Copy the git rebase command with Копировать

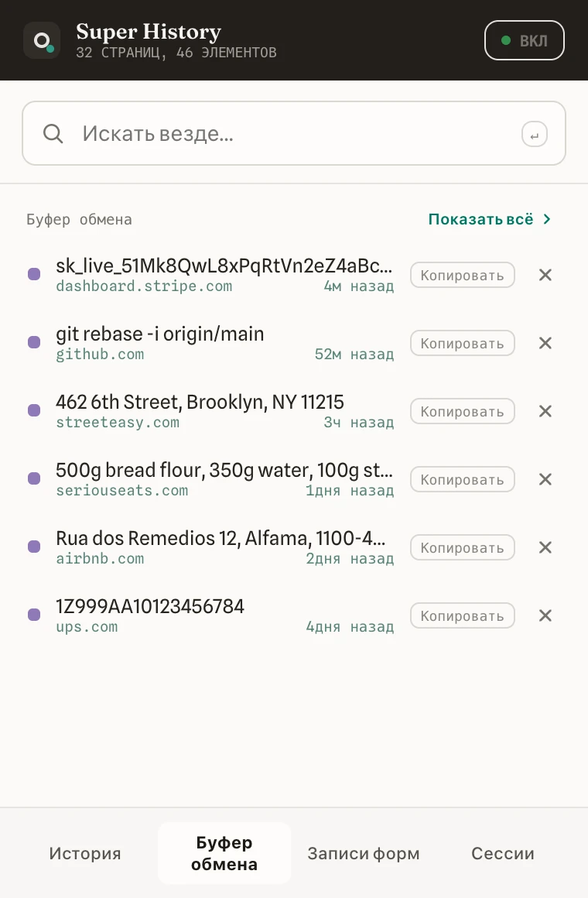(x=463, y=343)
